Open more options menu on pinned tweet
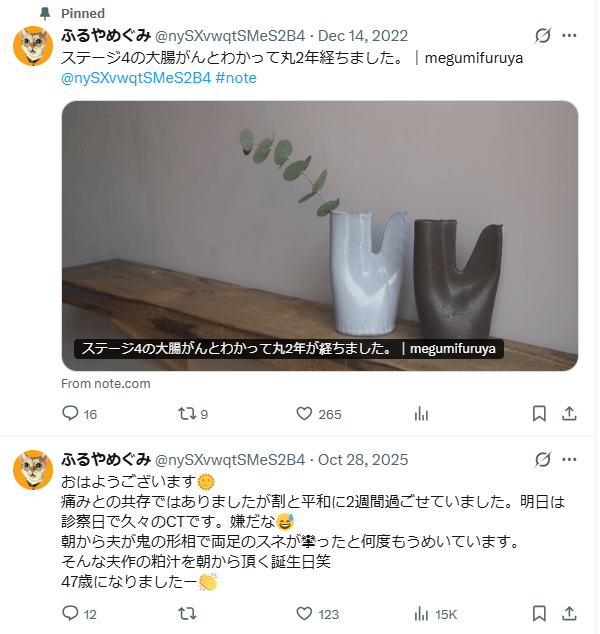The height and width of the screenshot is (634, 600). tap(569, 36)
